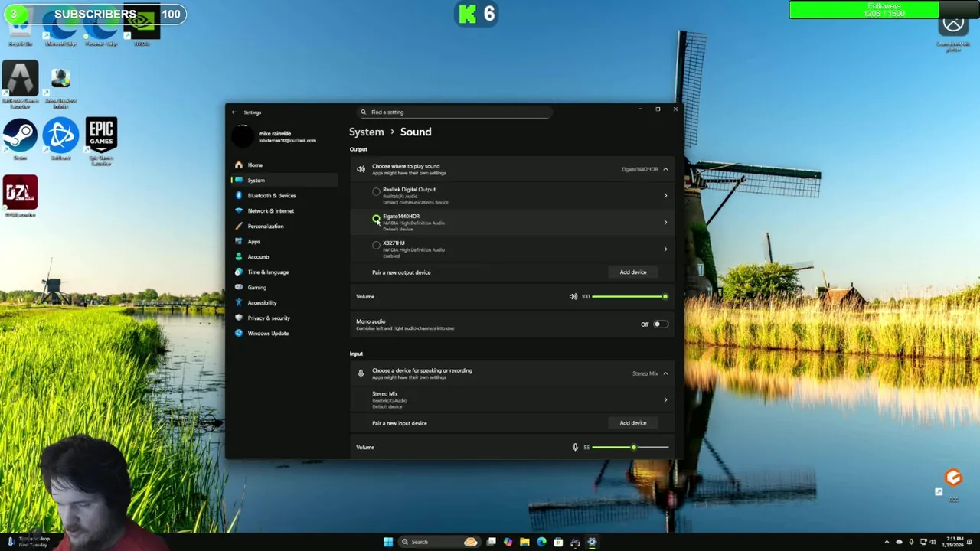Click the Settings gear in the taskbar
This screenshot has width=980, height=551.
[592, 542]
